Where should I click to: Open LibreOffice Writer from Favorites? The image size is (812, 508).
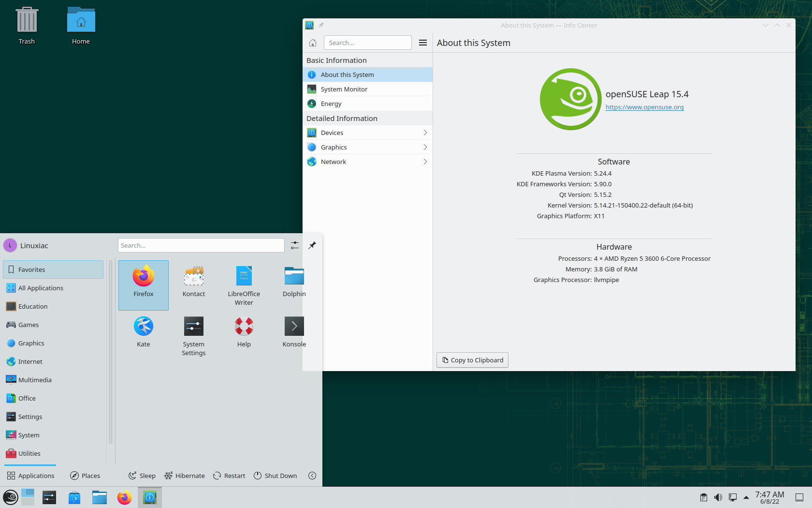(x=244, y=285)
